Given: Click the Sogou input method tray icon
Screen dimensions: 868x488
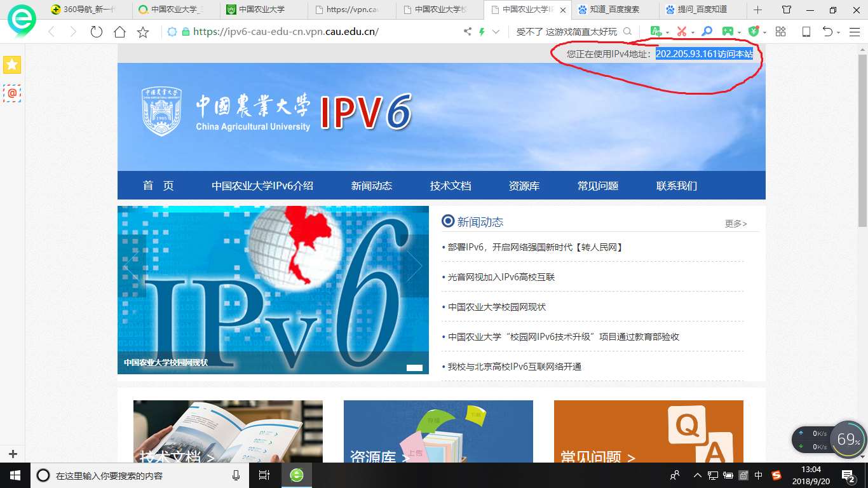Looking at the screenshot, I should point(776,475).
